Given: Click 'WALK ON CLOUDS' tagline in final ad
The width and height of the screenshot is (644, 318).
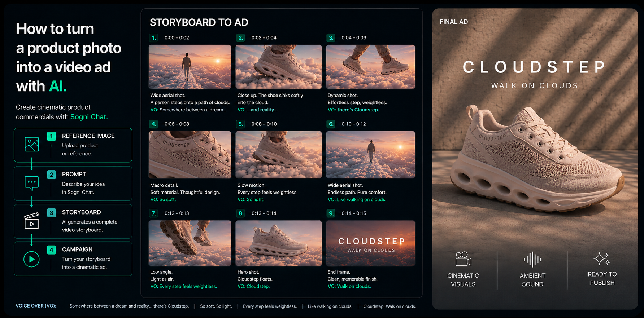Looking at the screenshot, I should click(534, 86).
